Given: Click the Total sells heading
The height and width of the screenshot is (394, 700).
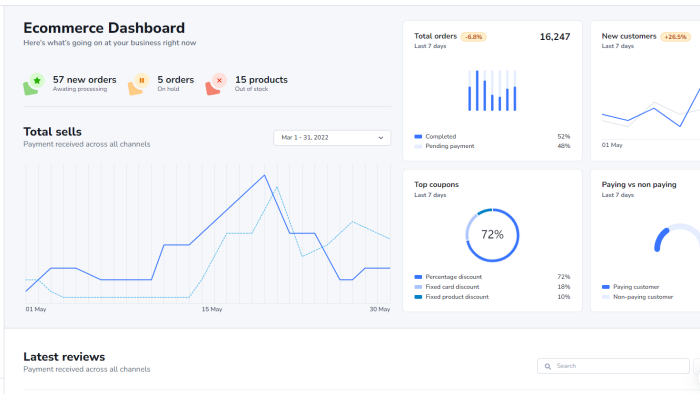Looking at the screenshot, I should (x=52, y=132).
